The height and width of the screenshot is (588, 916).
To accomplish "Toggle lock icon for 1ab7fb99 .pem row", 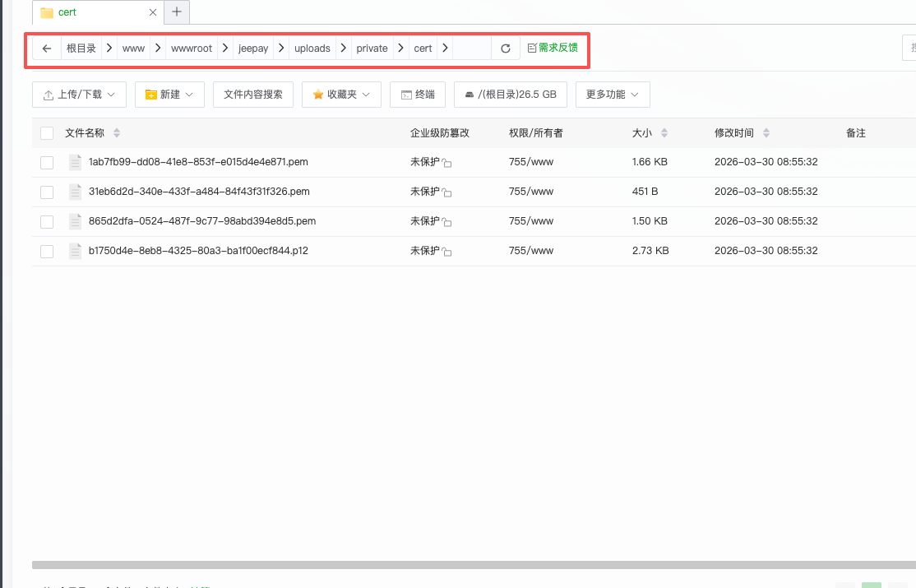I will tap(447, 163).
